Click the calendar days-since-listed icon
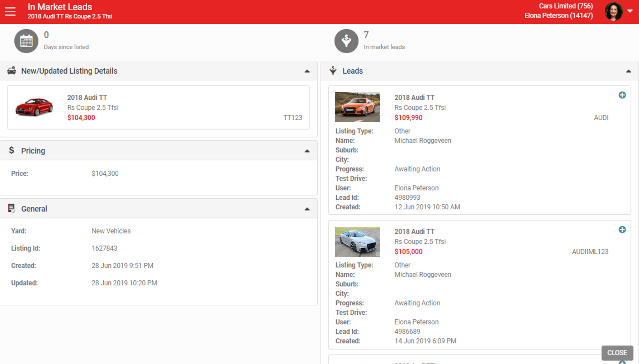The image size is (639, 364). [26, 41]
